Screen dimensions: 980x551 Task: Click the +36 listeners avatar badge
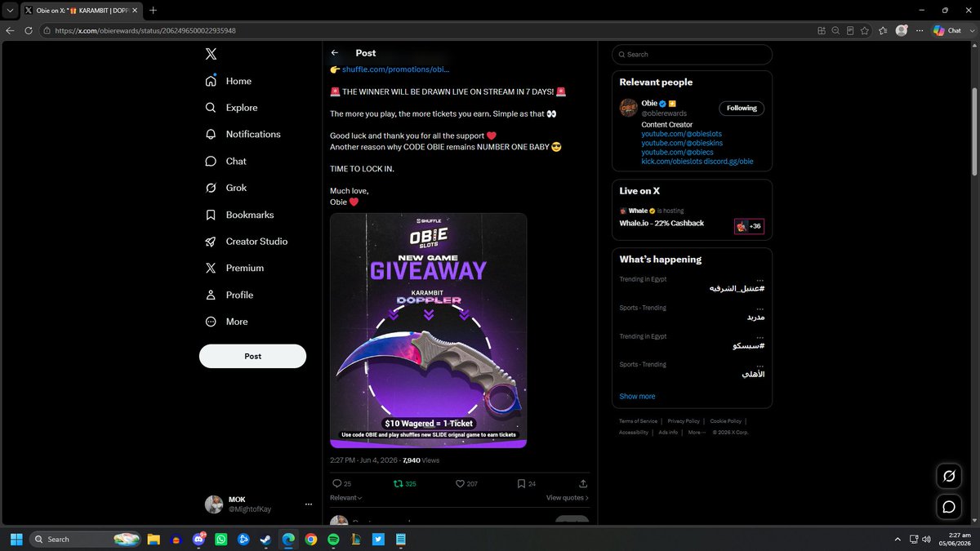(749, 226)
